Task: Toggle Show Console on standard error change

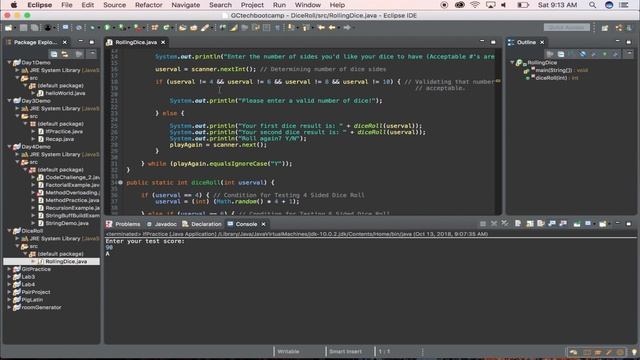Action: (563, 224)
